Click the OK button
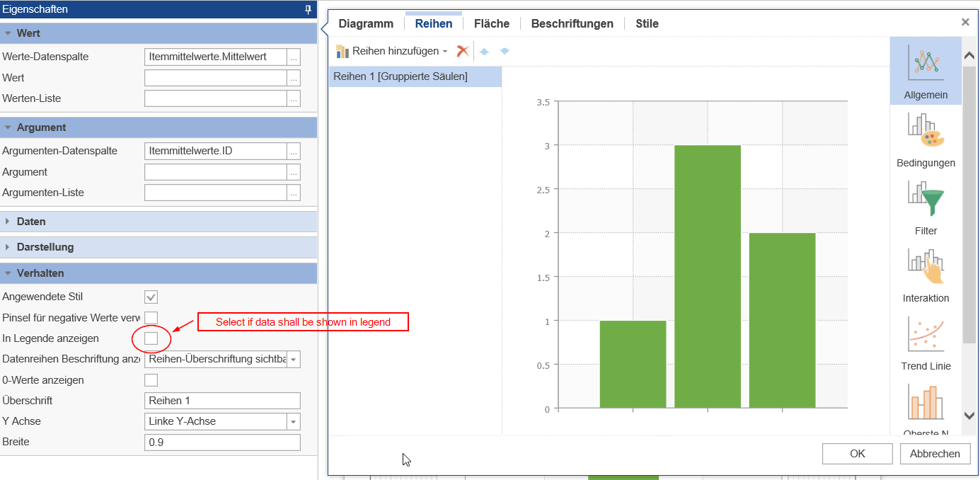The image size is (980, 480). click(x=858, y=454)
